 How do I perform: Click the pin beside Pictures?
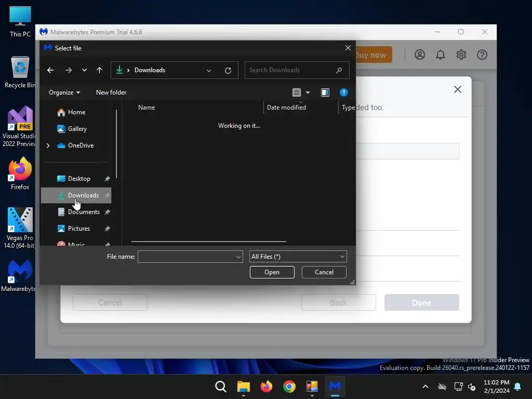(x=107, y=229)
